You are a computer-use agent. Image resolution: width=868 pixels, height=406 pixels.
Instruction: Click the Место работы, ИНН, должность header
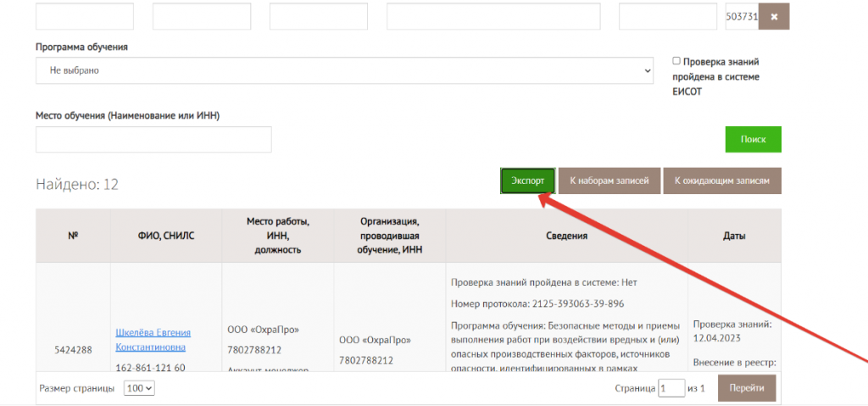[278, 236]
